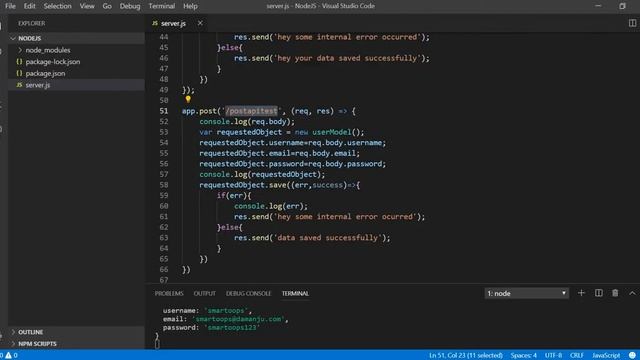Open package.json in the explorer
The width and height of the screenshot is (640, 360).
[45, 74]
